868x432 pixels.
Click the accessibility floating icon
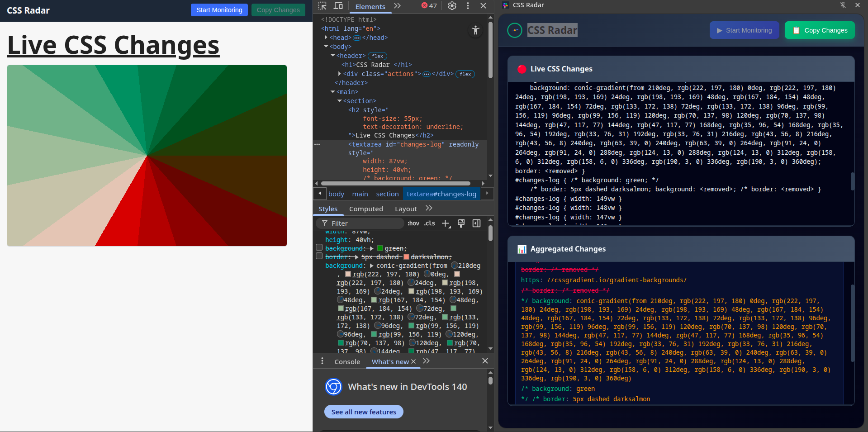475,30
